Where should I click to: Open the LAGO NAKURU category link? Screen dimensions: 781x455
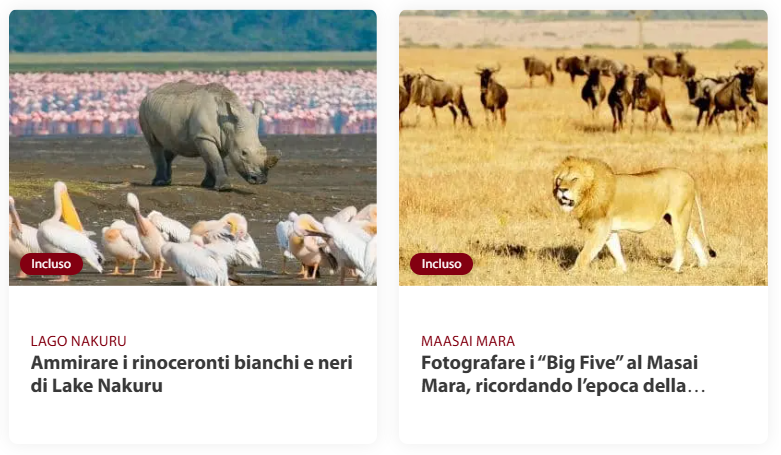click(79, 341)
